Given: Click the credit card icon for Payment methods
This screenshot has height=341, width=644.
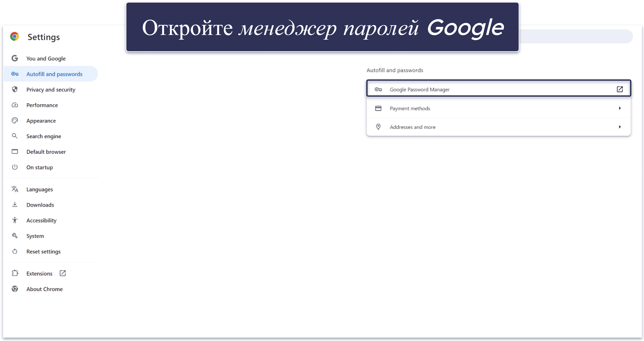Looking at the screenshot, I should coord(378,108).
